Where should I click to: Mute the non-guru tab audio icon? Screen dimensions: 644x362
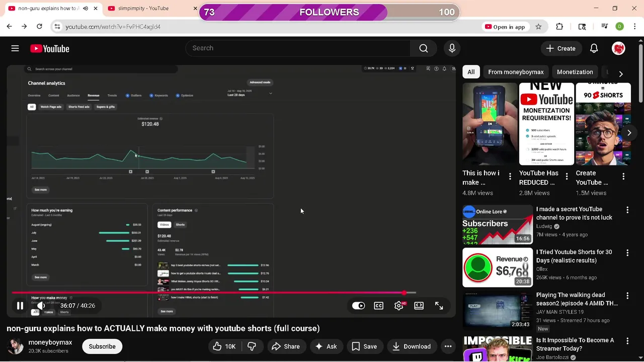click(x=86, y=8)
